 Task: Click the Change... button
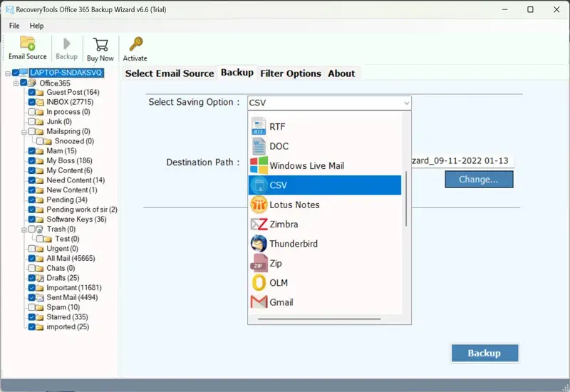click(x=478, y=180)
